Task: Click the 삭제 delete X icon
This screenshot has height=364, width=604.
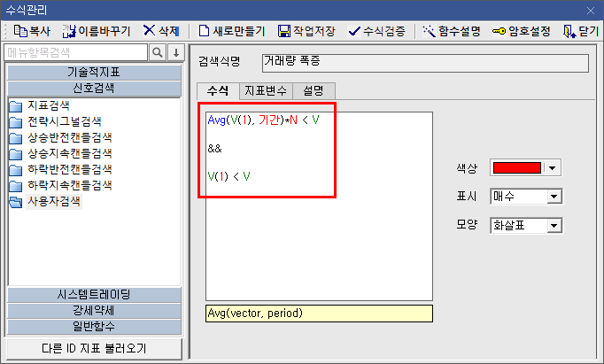Action: pos(149,30)
